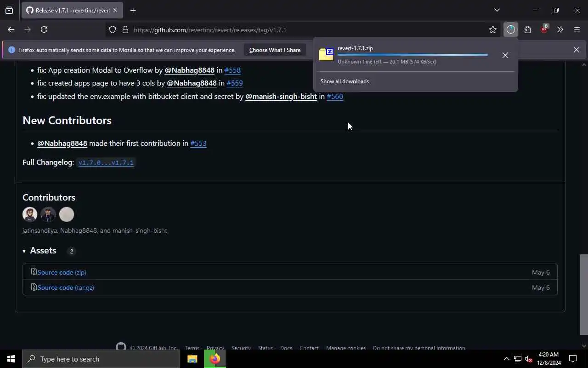Open network status tray icon
588x368 pixels.
[x=518, y=359]
